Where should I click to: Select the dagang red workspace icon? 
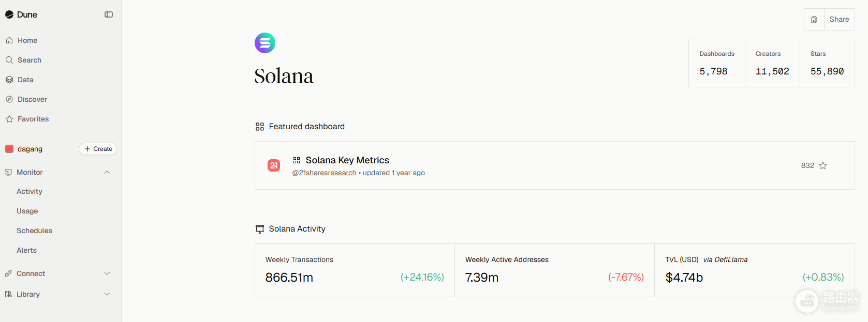click(x=9, y=149)
